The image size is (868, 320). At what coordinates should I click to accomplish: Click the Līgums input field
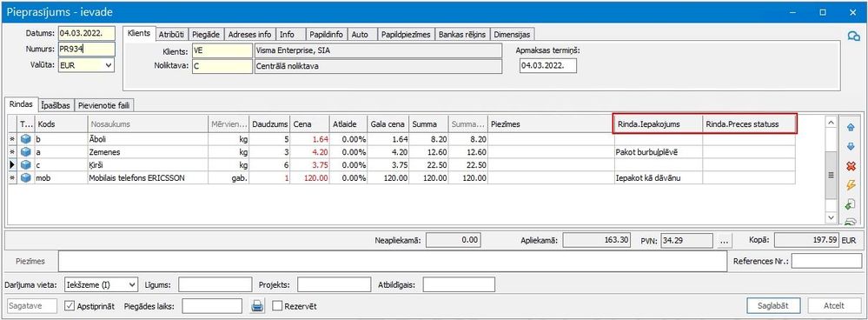point(215,284)
